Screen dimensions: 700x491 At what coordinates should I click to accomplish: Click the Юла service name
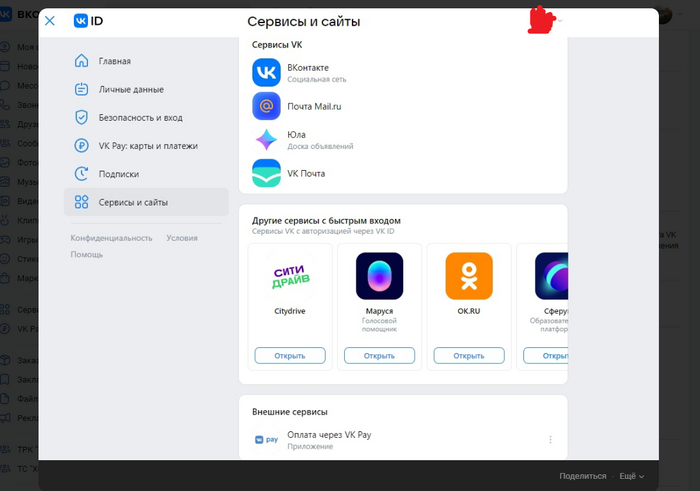click(296, 134)
